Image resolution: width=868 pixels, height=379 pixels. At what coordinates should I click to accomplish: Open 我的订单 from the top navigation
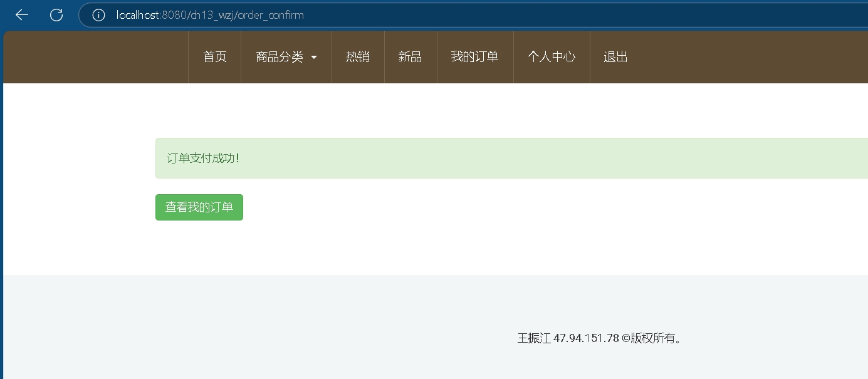474,57
